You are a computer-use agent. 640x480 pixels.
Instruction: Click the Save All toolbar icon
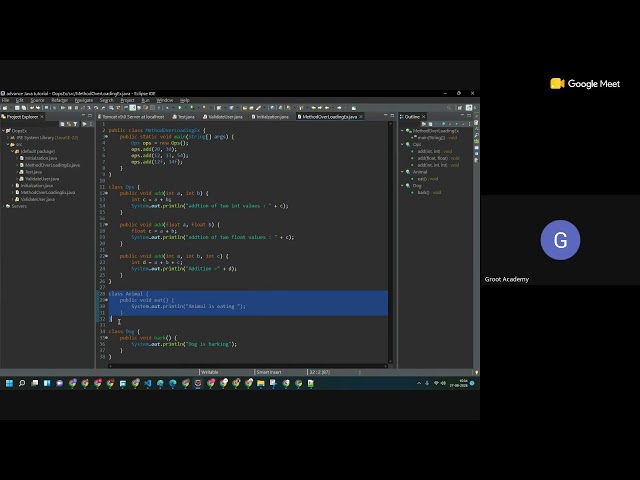[24, 108]
